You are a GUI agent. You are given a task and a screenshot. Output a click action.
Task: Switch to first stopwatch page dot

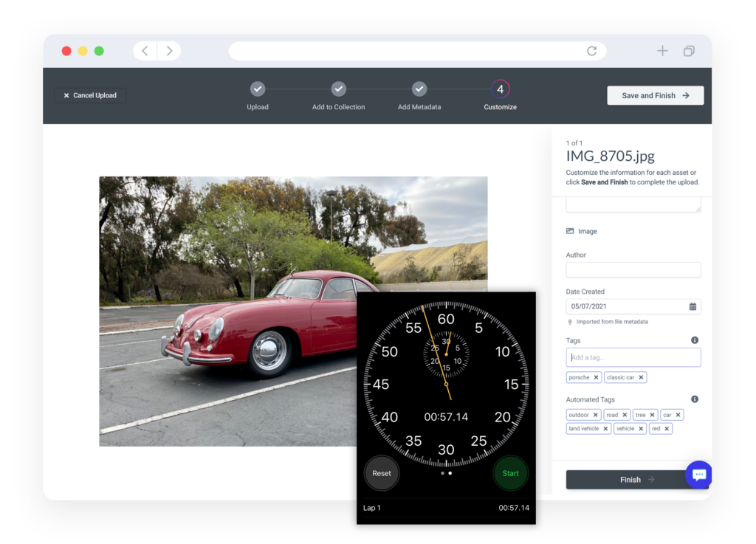coord(442,473)
